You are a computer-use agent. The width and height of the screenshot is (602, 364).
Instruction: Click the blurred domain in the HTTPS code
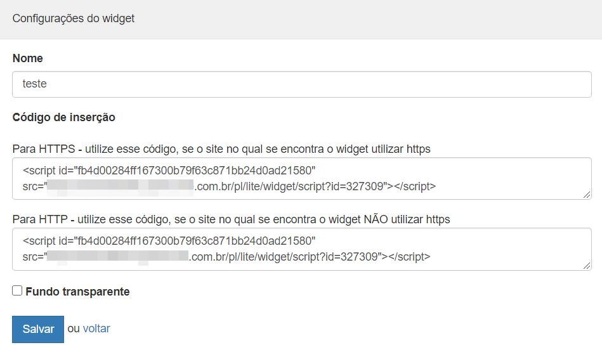(121, 186)
